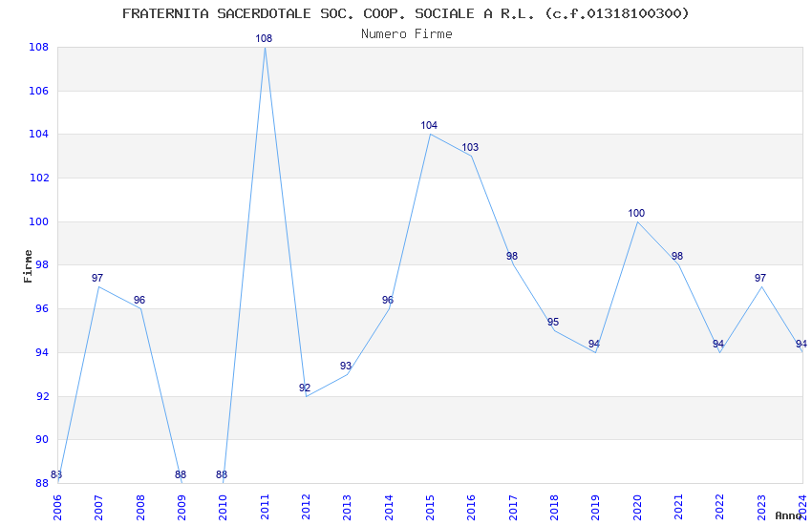Click the x-axis year label 2018

point(554,507)
